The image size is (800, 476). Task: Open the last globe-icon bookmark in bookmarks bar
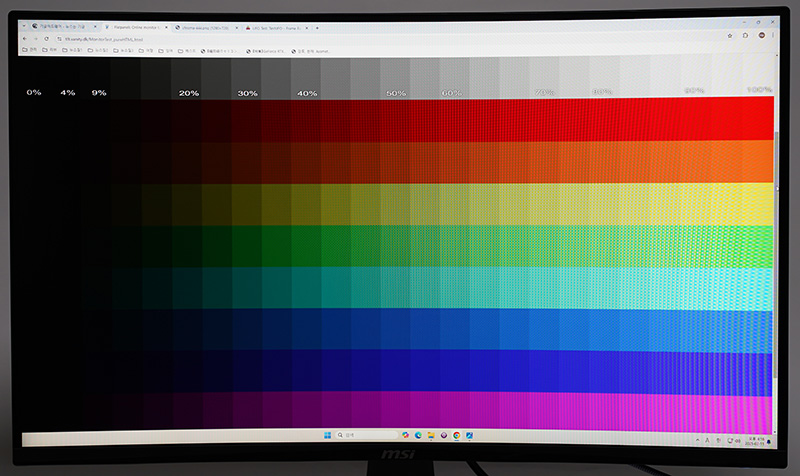pyautogui.click(x=310, y=51)
